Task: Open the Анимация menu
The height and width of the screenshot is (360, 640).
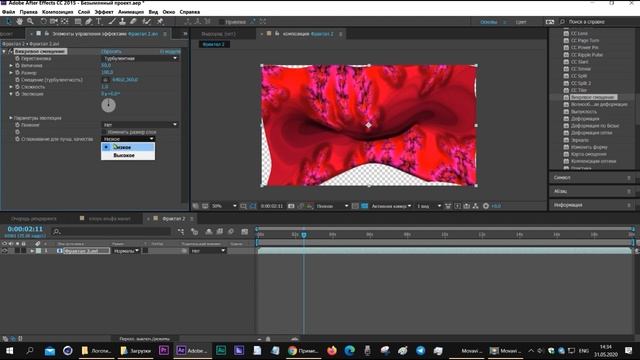Action: (131, 12)
